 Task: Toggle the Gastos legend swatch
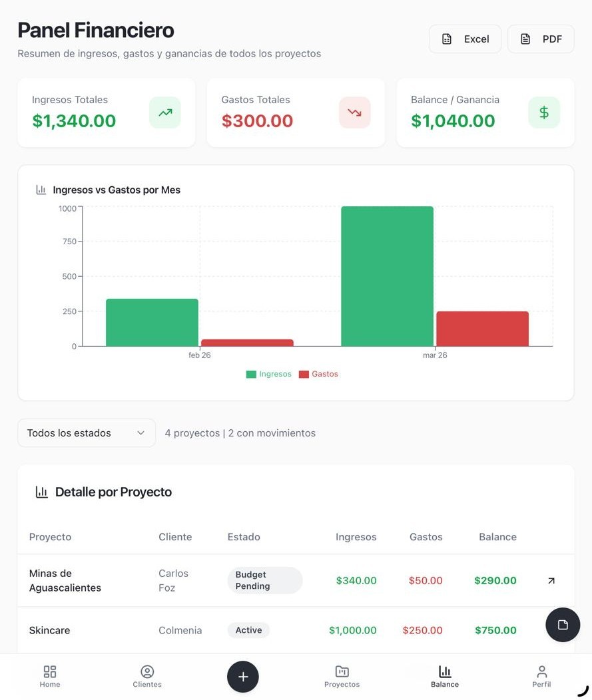click(304, 374)
